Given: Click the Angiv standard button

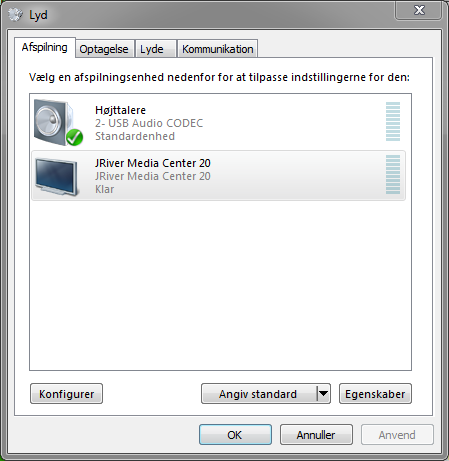Looking at the screenshot, I should point(259,394).
